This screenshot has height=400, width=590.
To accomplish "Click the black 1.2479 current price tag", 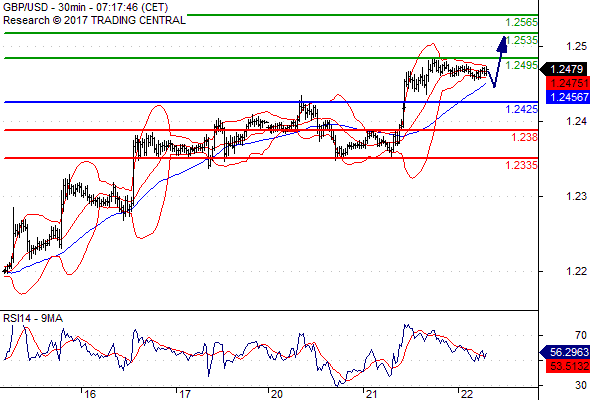I will click(564, 69).
